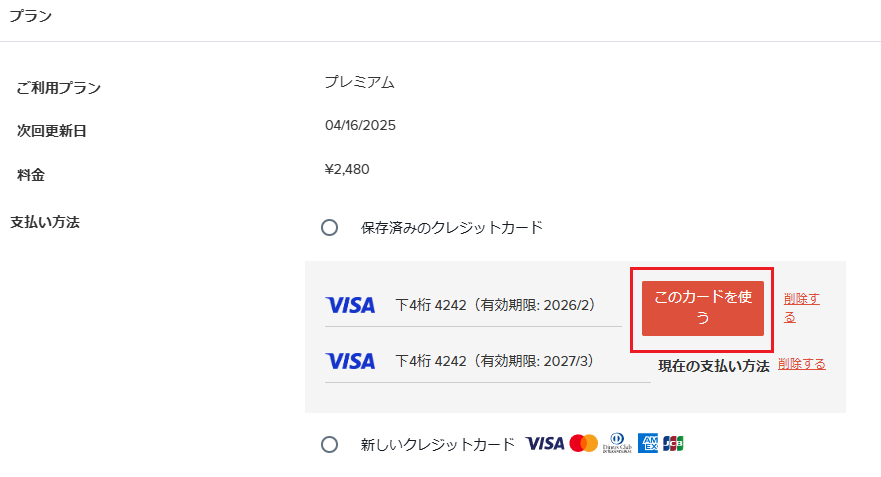Viewport: 881px width, 477px height.
Task: Click the Diners Club logo icon
Action: [x=617, y=443]
